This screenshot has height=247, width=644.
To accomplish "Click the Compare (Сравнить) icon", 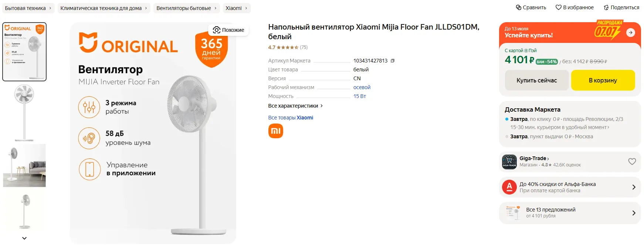I will [519, 7].
